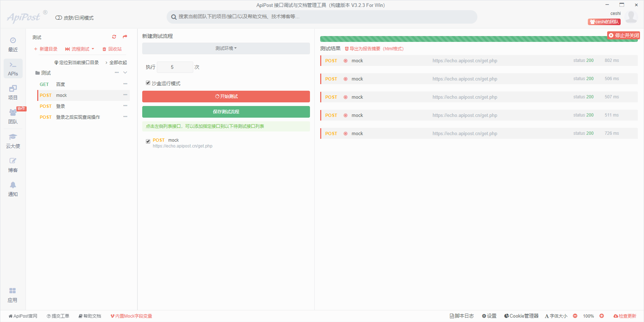Click the more dots for mock row
644x322 pixels.
pyautogui.click(x=125, y=95)
